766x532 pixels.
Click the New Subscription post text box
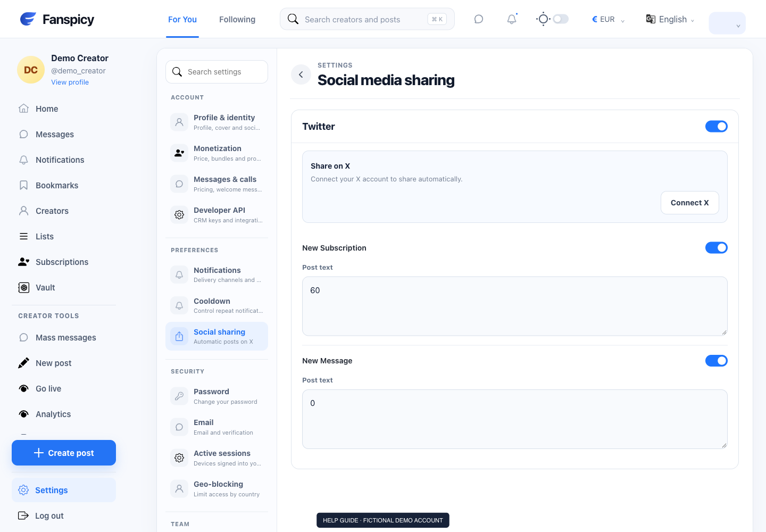point(514,306)
